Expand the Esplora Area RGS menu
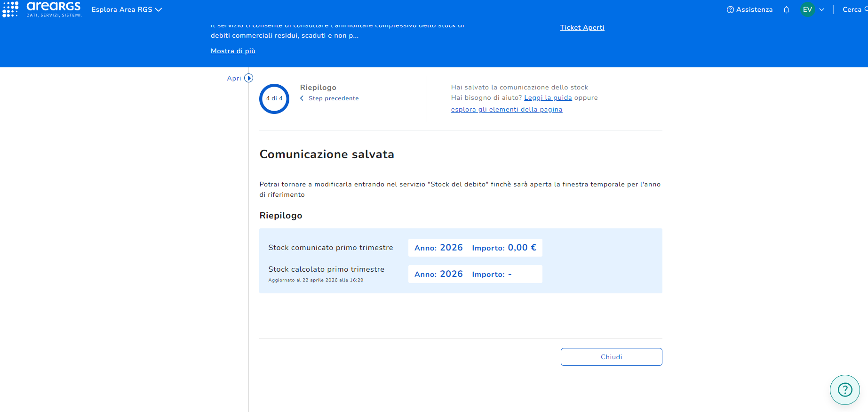The image size is (868, 412). tap(127, 9)
